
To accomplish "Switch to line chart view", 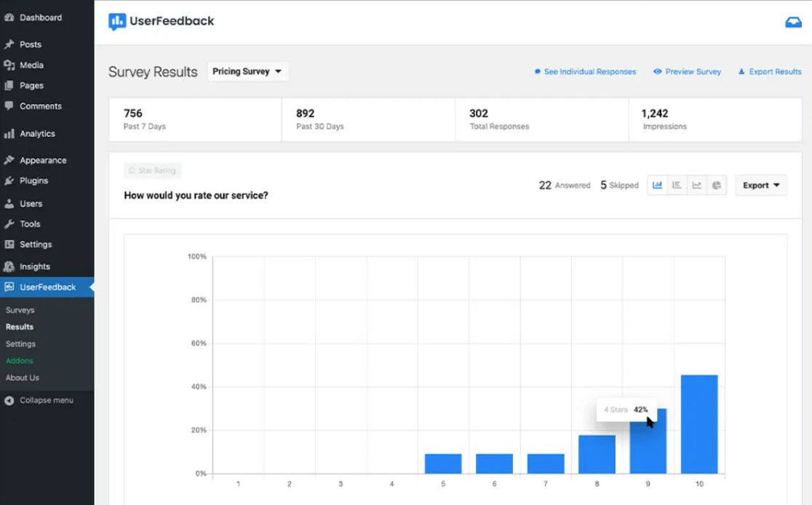I will (696, 186).
